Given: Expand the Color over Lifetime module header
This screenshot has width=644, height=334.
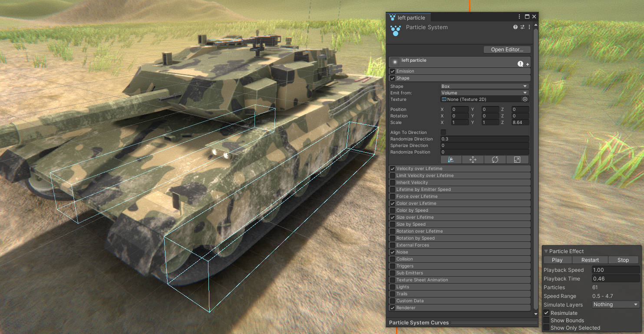Looking at the screenshot, I should 459,204.
